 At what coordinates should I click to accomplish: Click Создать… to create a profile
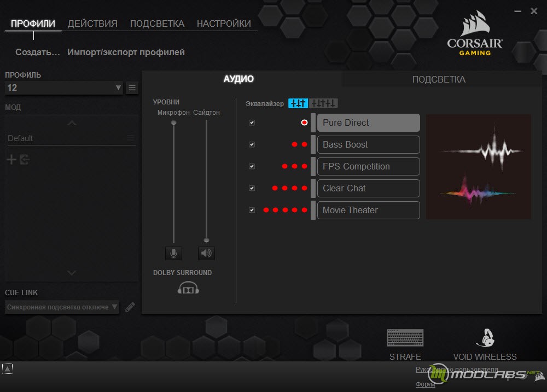click(x=38, y=52)
